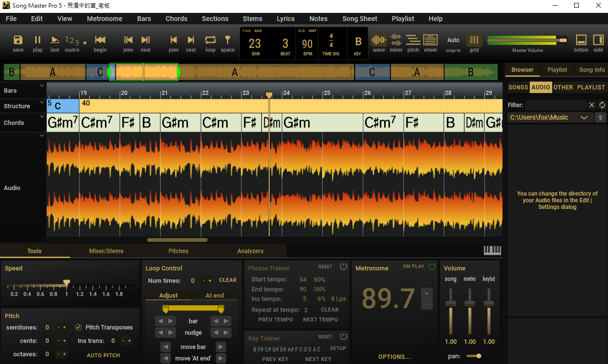This screenshot has height=364, width=608.
Task: Jump to next marker icon
Action: (x=191, y=40)
